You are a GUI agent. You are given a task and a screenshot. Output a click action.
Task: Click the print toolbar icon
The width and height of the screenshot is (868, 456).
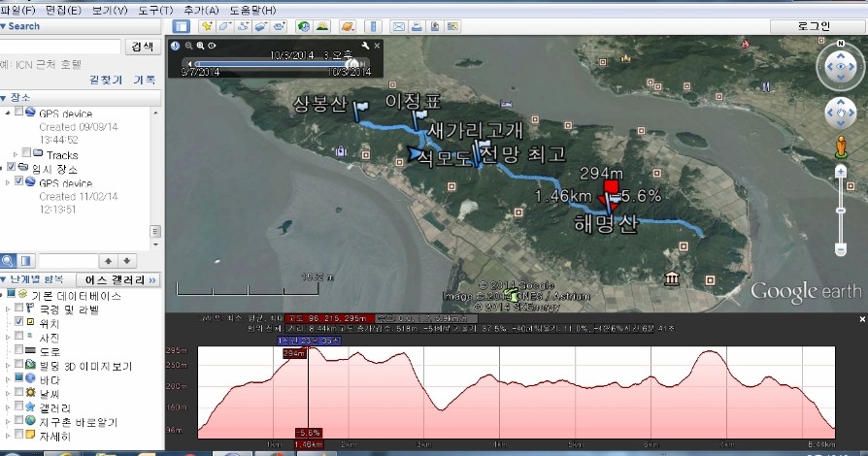pyautogui.click(x=417, y=26)
